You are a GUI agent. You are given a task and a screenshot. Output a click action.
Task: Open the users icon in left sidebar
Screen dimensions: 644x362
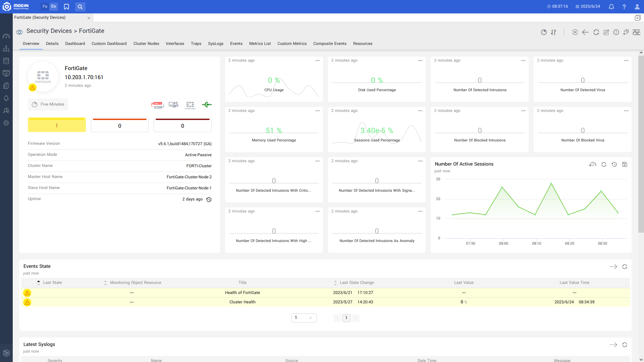(x=6, y=111)
